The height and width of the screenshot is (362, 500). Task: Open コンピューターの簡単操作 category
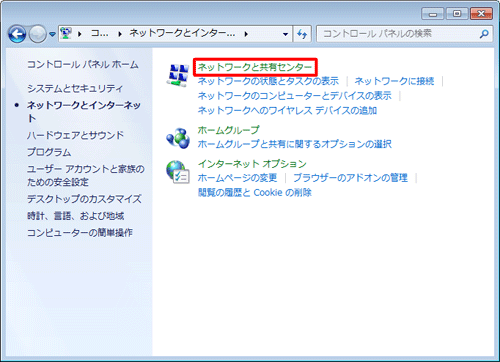click(x=80, y=233)
